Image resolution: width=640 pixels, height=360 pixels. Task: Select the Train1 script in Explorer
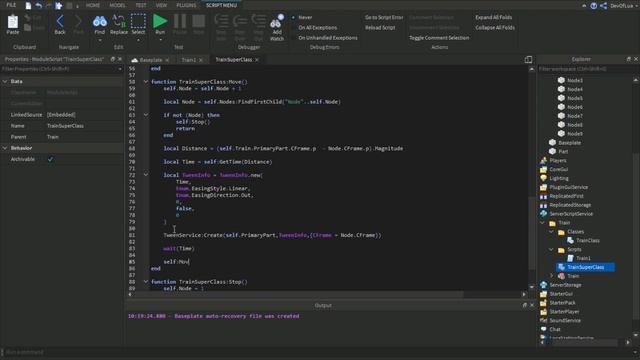(583, 258)
